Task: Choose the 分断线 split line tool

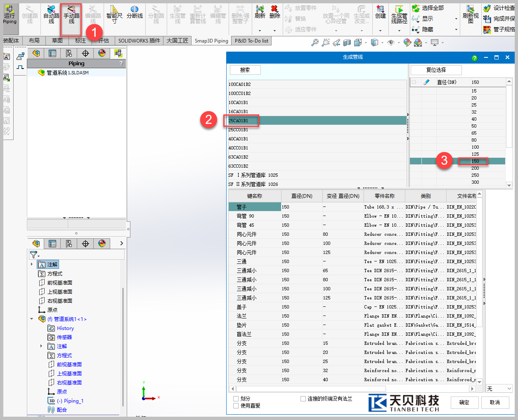Action: [x=135, y=12]
